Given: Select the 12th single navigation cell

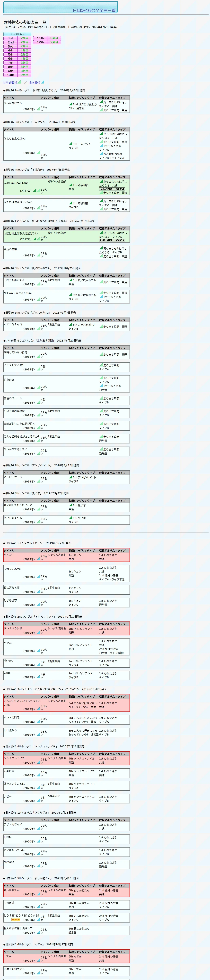Looking at the screenshot, I should [x=40, y=42].
